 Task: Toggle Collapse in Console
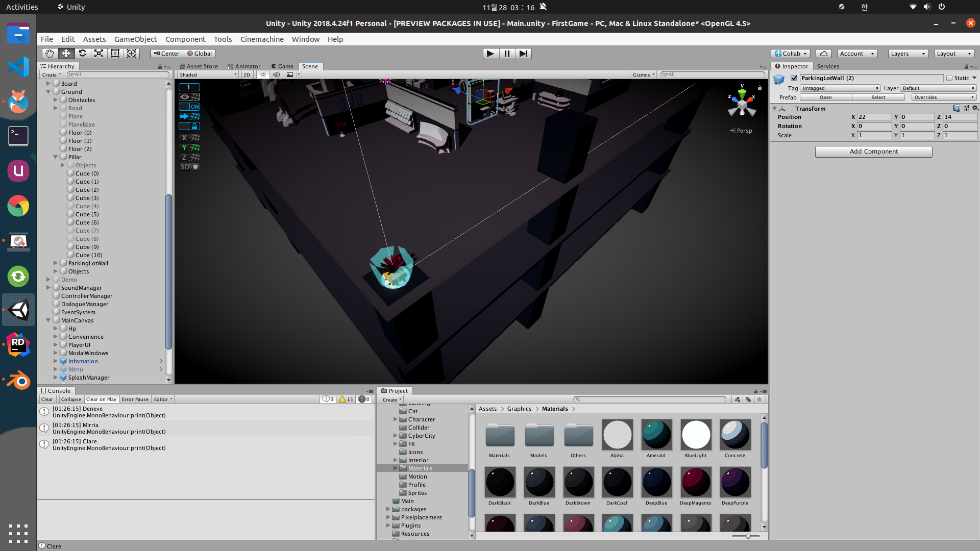[x=71, y=399]
